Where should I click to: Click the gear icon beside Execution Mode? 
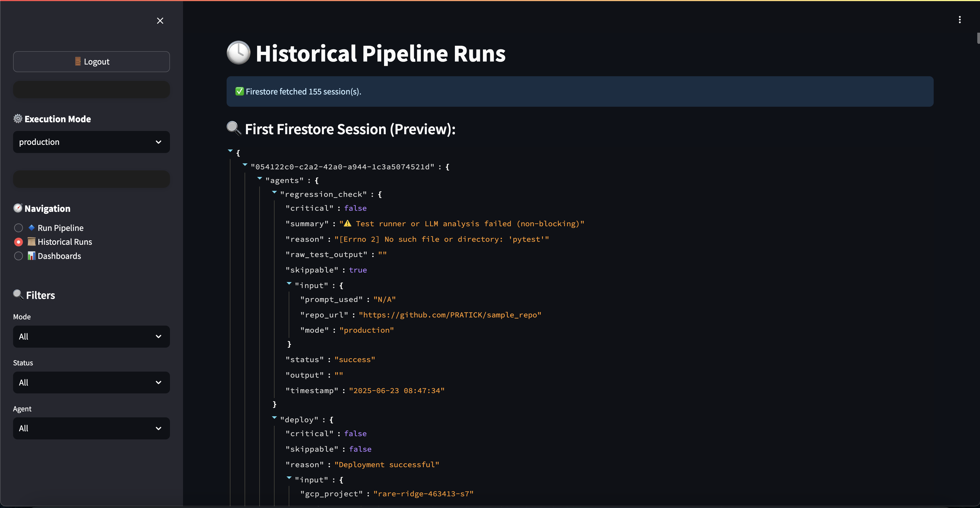[x=18, y=119]
